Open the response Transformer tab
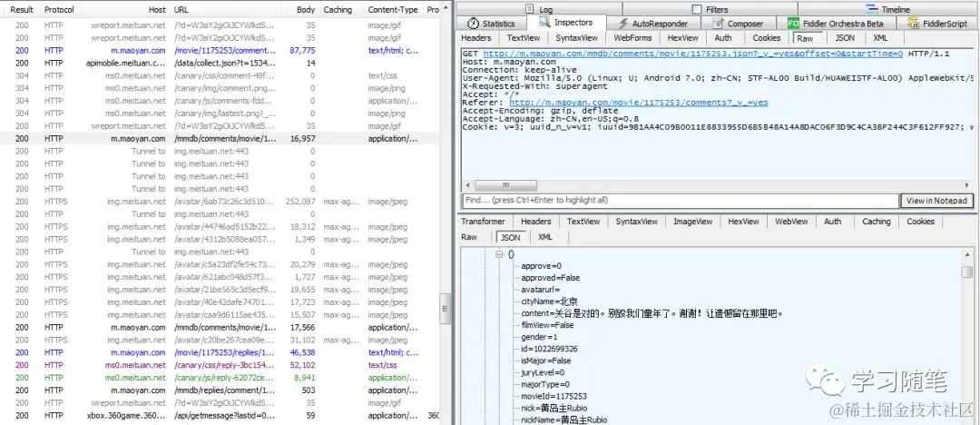Viewport: 980px width, 425px height. 483,221
